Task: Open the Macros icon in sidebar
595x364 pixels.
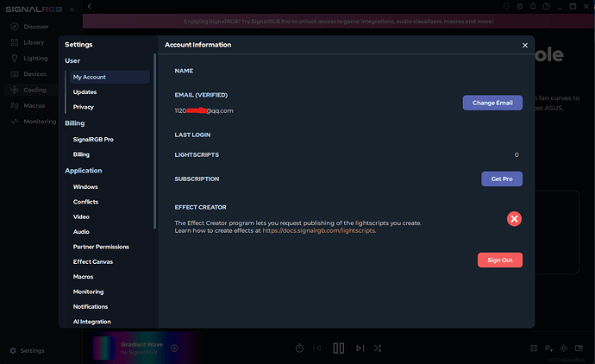Action: [x=15, y=105]
